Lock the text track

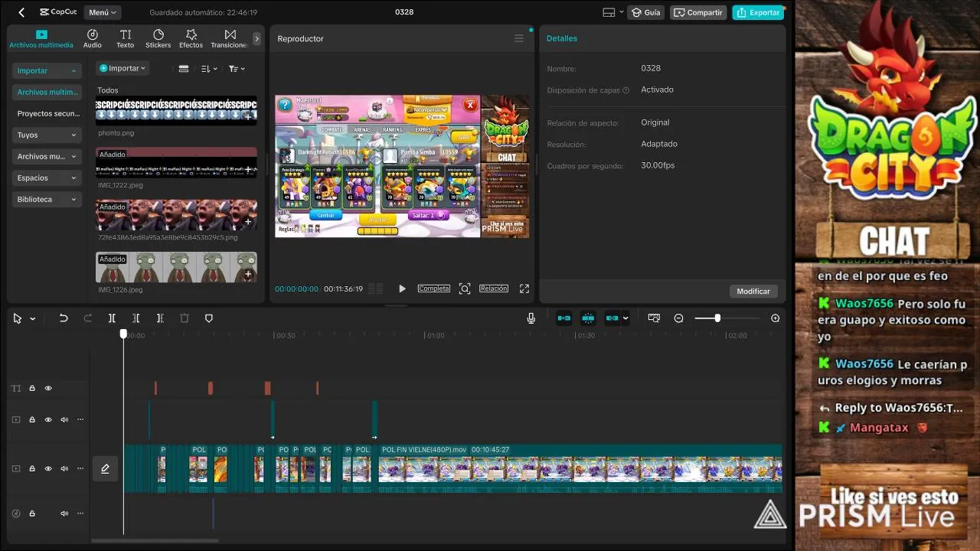[x=32, y=389]
